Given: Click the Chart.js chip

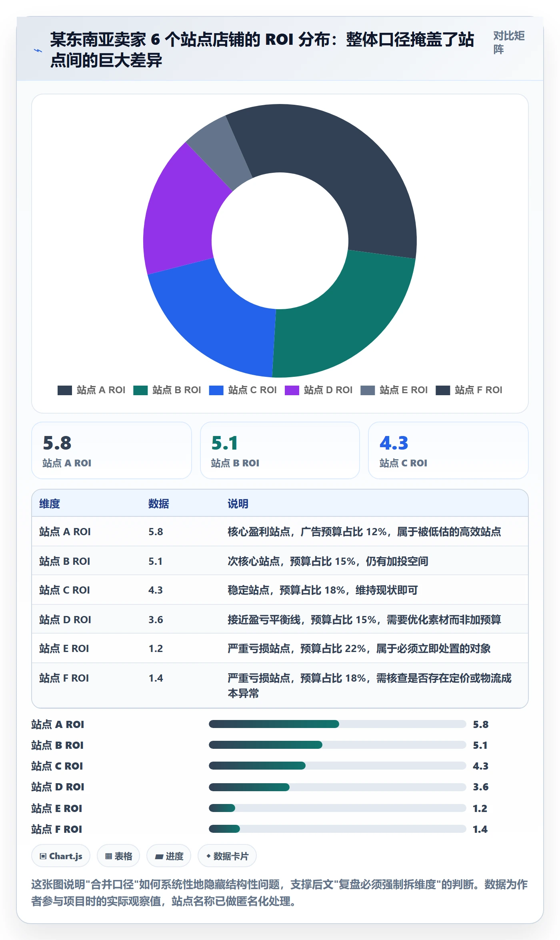Looking at the screenshot, I should 61,856.
